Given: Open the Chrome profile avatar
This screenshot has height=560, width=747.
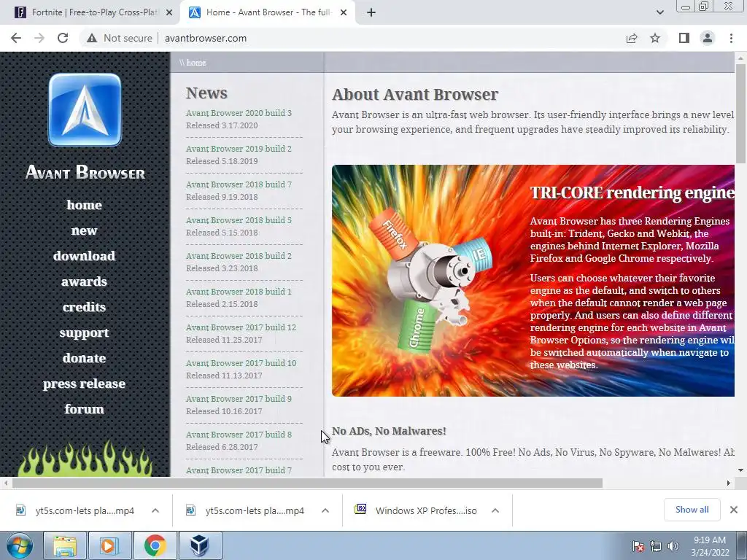Looking at the screenshot, I should [x=708, y=38].
